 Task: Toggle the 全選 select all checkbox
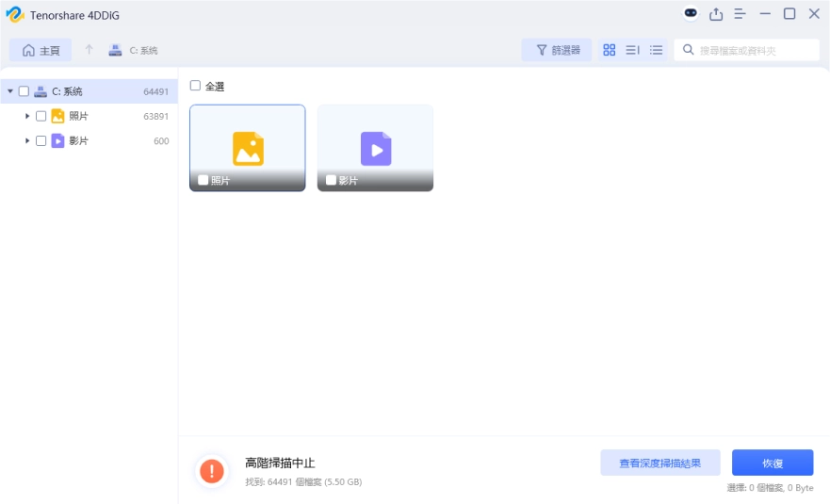[x=195, y=86]
